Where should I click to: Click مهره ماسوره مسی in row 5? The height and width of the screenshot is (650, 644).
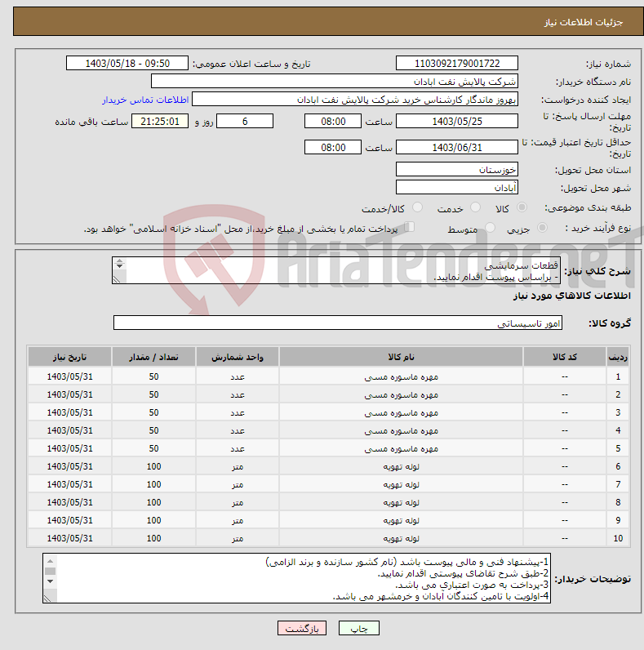[x=401, y=448]
